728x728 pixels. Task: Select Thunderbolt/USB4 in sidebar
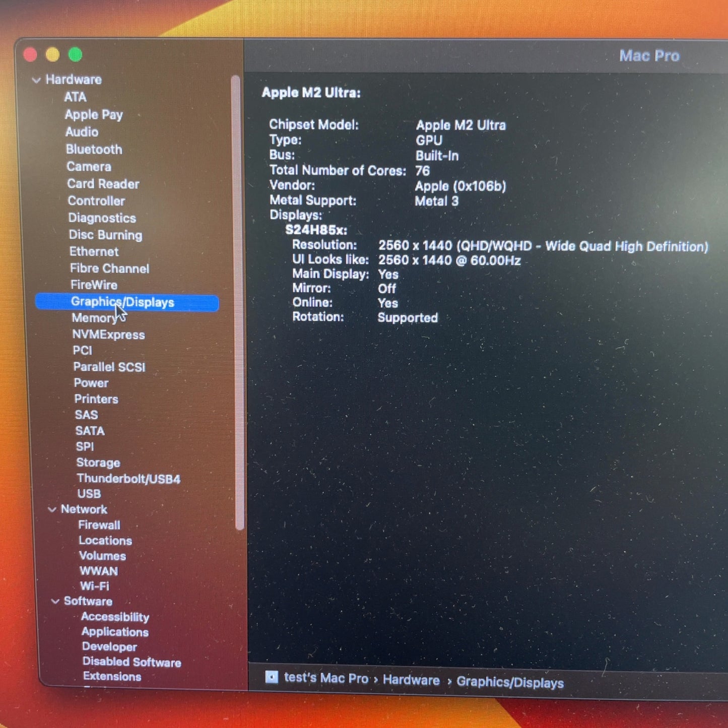click(128, 479)
